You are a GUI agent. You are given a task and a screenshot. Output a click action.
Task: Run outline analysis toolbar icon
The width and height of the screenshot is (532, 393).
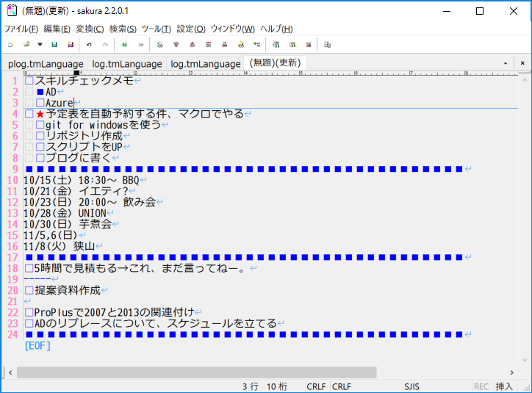pyautogui.click(x=257, y=44)
